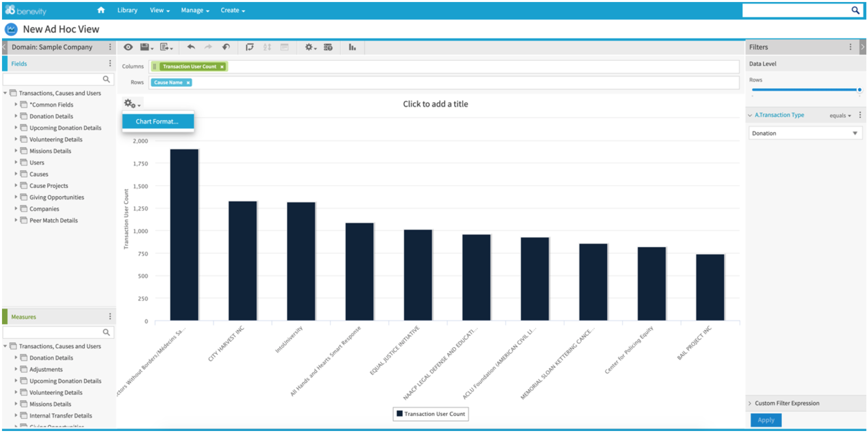868x433 pixels.
Task: Select Missions Details in Measures tree
Action: click(50, 404)
